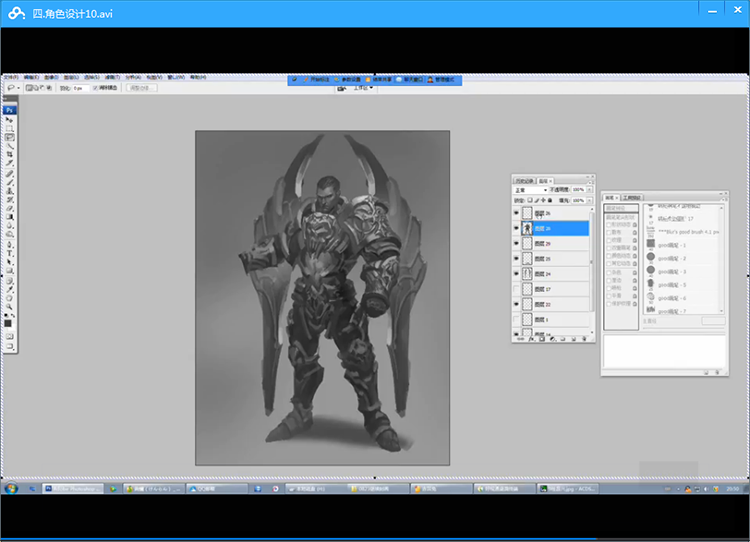
Task: Select the Type tool
Action: [9, 254]
